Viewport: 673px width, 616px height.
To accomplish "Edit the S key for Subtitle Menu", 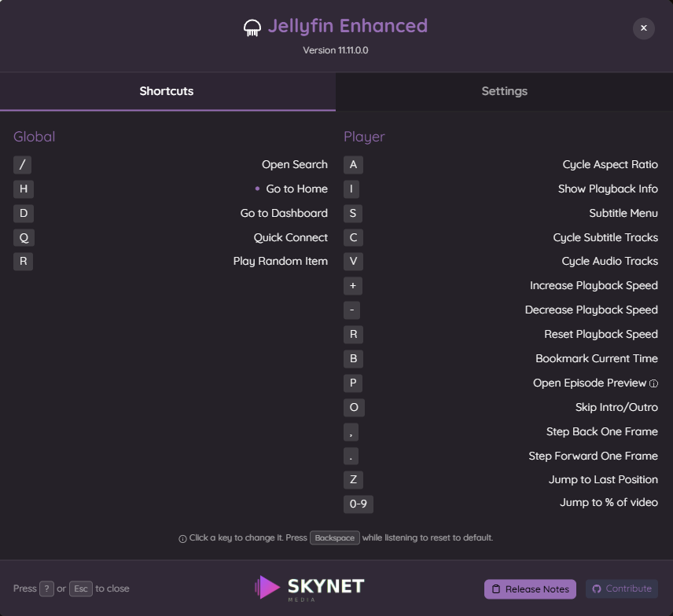I will click(x=353, y=213).
